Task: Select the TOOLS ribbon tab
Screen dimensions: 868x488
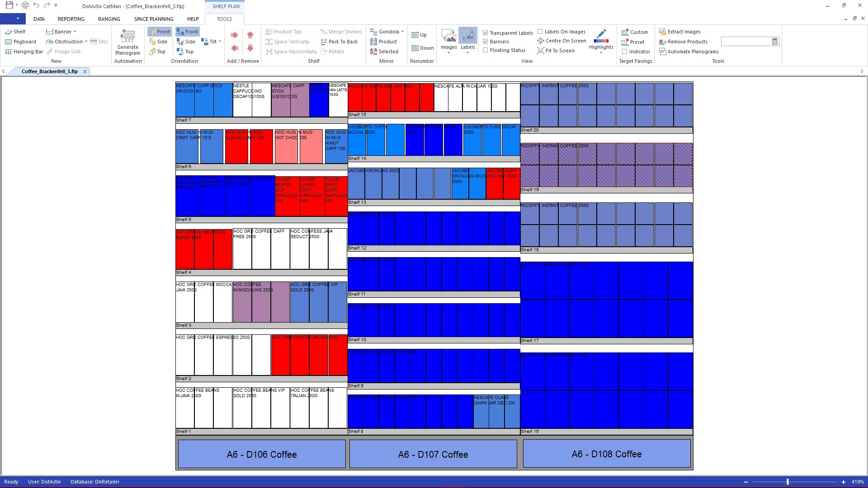Action: tap(224, 19)
